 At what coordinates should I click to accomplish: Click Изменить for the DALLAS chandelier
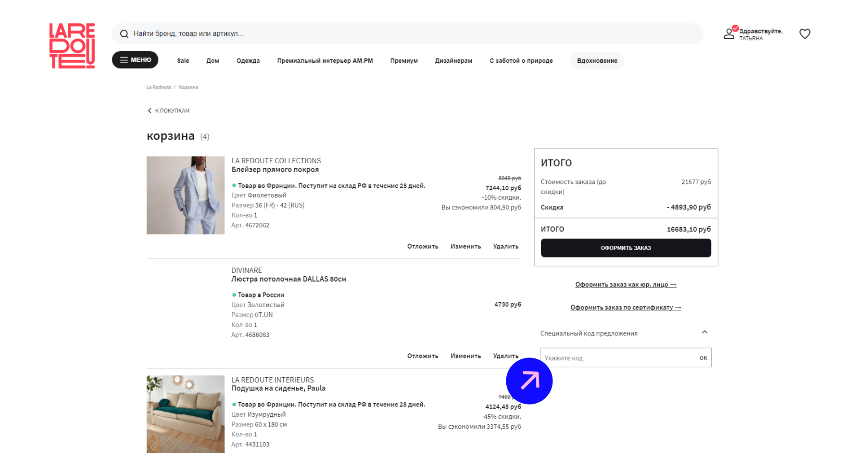pos(466,356)
